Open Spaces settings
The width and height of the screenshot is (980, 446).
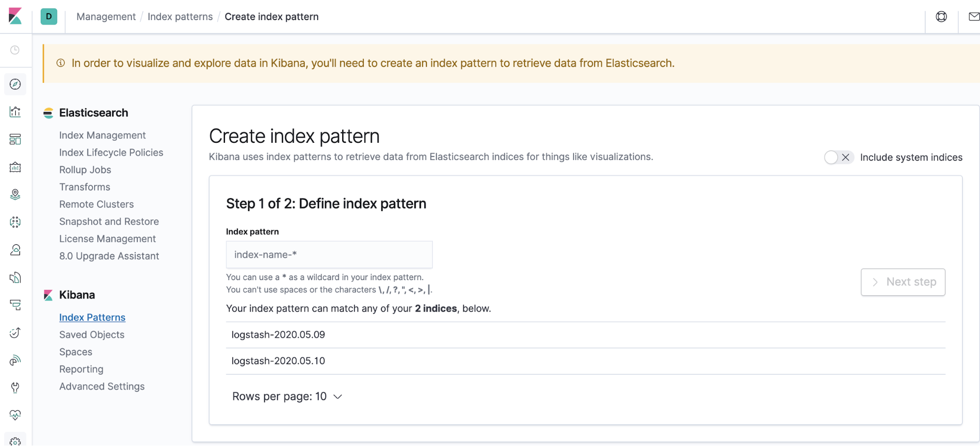75,352
